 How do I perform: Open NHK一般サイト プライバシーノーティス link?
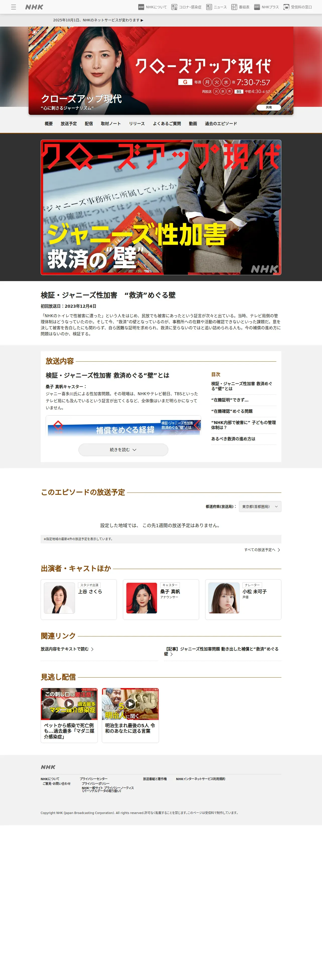(x=108, y=789)
